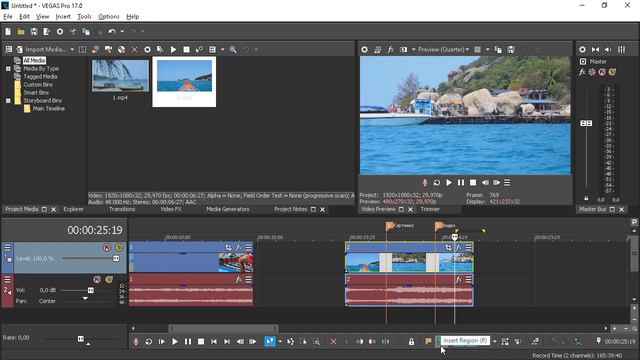Open the File menu
The image size is (640, 360).
click(x=8, y=16)
